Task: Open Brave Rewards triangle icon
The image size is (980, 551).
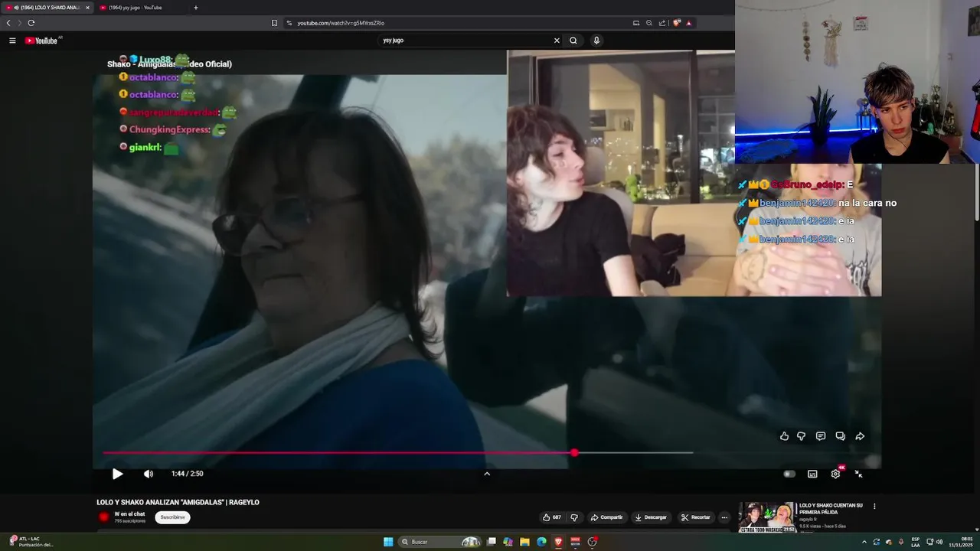Action: tap(688, 23)
